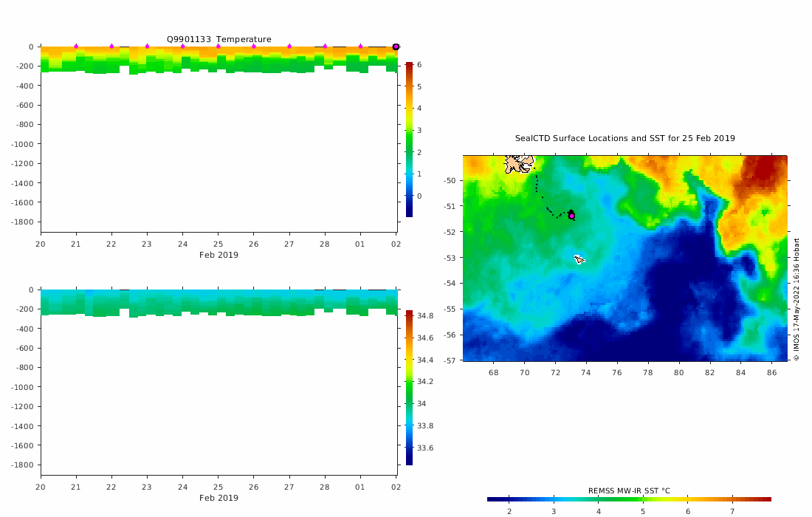
Task: Click the Q9901133 Temperature plot title
Action: point(219,39)
